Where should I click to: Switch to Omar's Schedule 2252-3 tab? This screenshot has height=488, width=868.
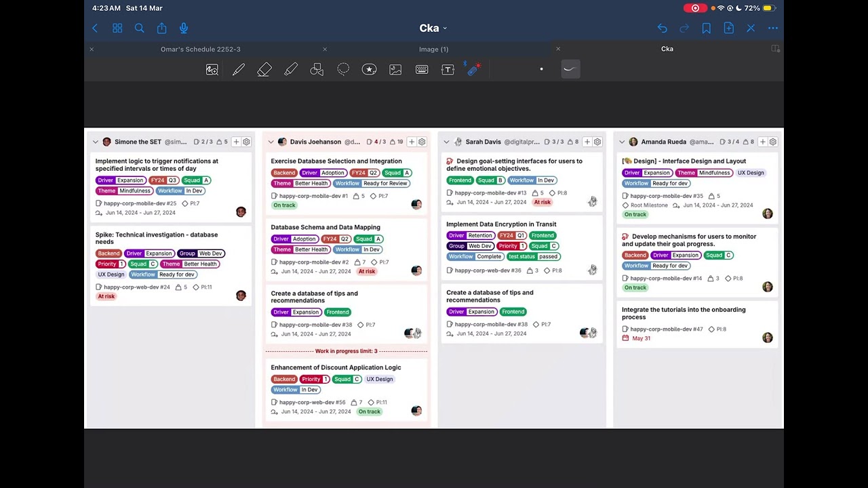point(200,49)
